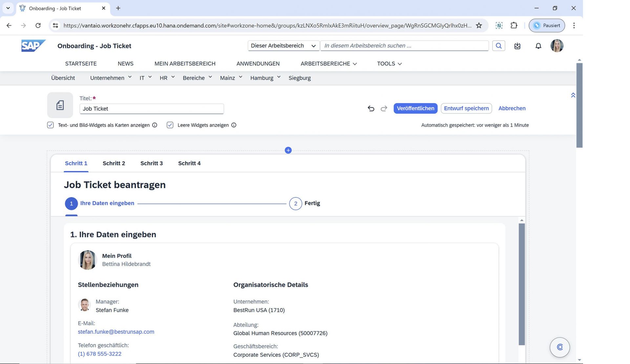
Task: Expand the ARBEITSBEREICHE menu
Action: (328, 64)
